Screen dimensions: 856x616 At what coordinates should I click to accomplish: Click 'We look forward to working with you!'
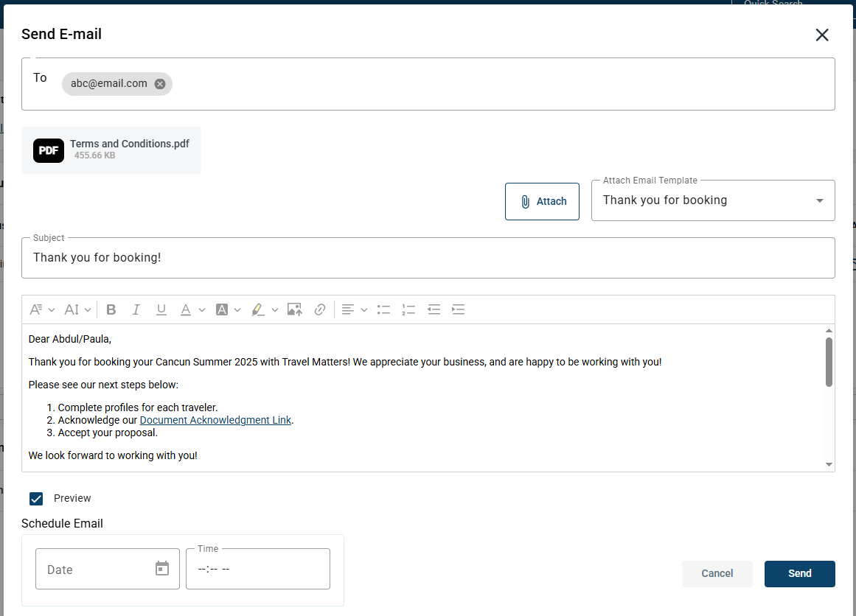113,455
